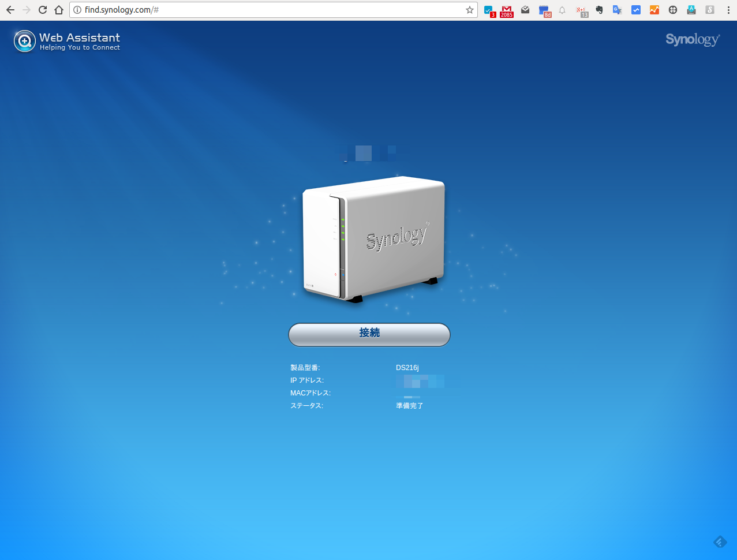Open the orange analytics graph extension
Image resolution: width=737 pixels, height=560 pixels.
point(654,10)
